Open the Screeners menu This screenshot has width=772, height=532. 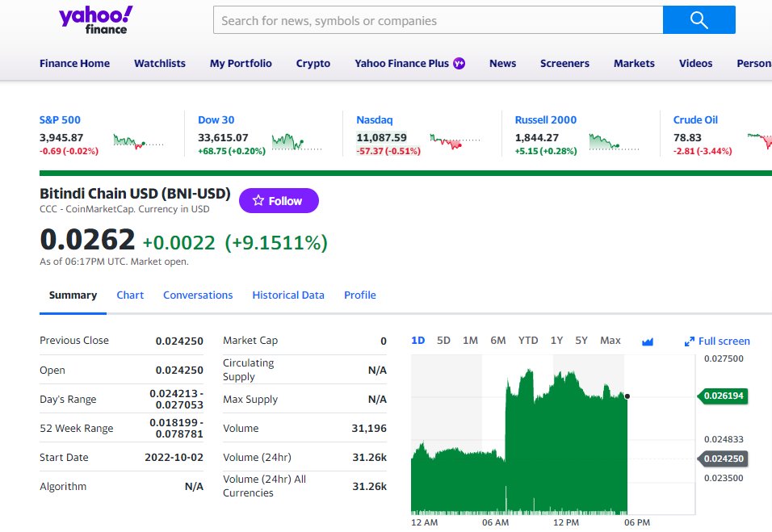click(564, 64)
